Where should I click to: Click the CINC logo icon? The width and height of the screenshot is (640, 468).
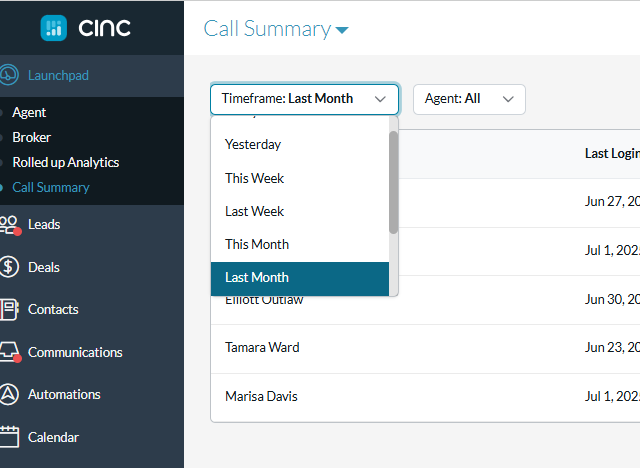click(x=53, y=28)
